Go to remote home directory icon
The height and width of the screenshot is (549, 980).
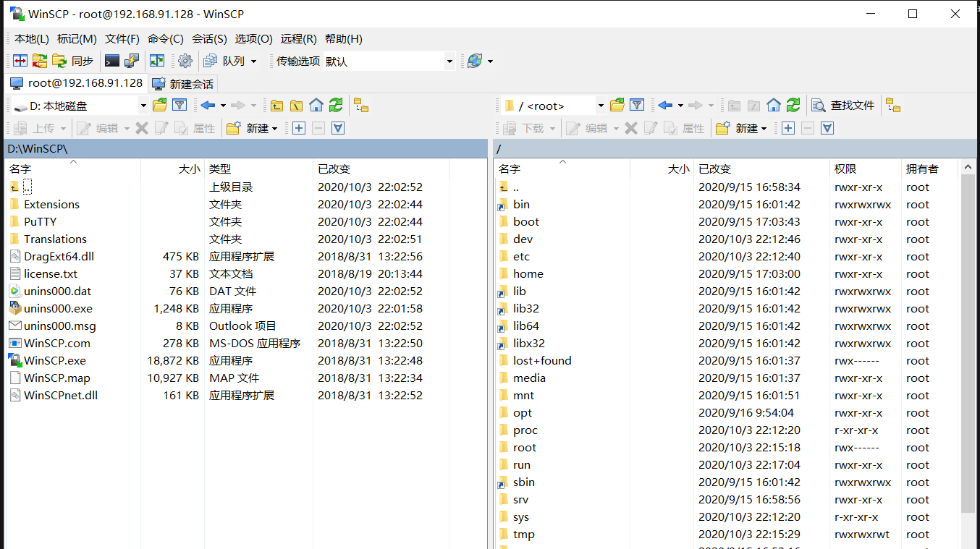coord(774,106)
